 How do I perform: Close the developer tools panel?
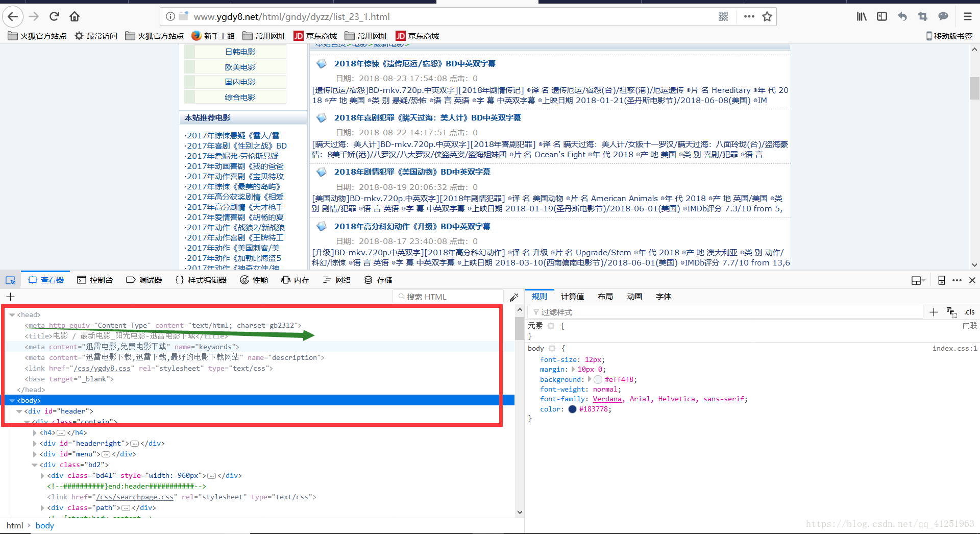tap(972, 280)
